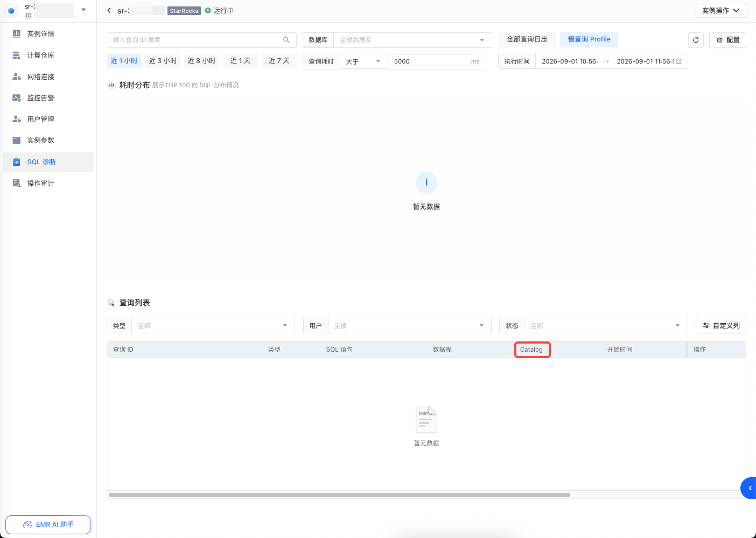Open the 实例操作 dropdown
This screenshot has width=756, height=538.
tap(720, 10)
